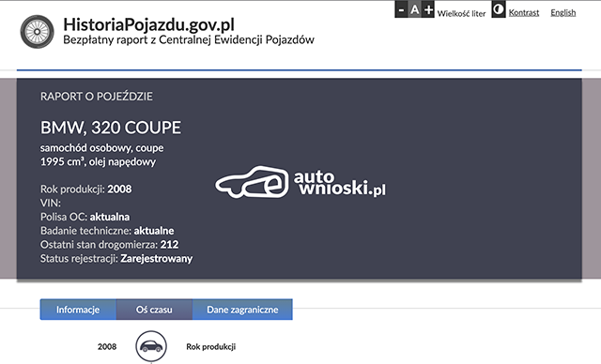Click the Bezpłatny raport z Centralnej Ewidencji subtitle

pos(189,39)
